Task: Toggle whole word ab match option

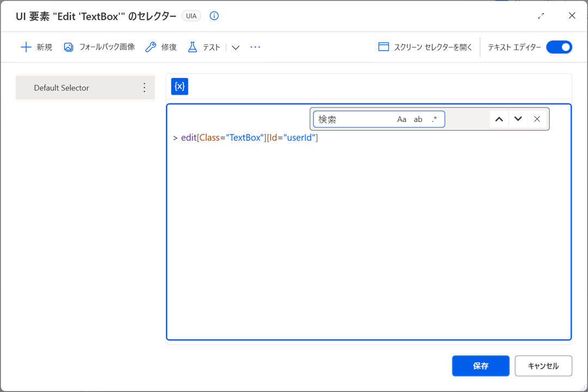Action: 418,119
